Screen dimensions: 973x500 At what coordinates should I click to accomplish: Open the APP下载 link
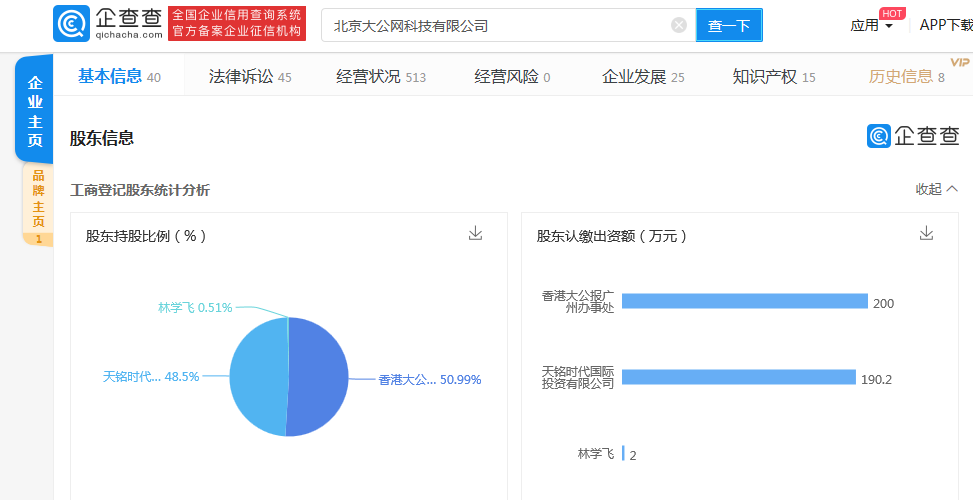[x=946, y=25]
